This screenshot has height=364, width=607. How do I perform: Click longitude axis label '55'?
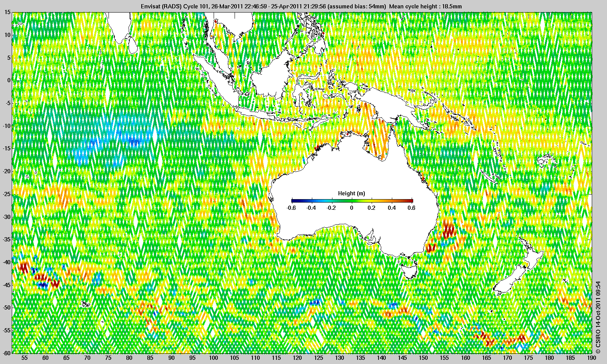24,358
